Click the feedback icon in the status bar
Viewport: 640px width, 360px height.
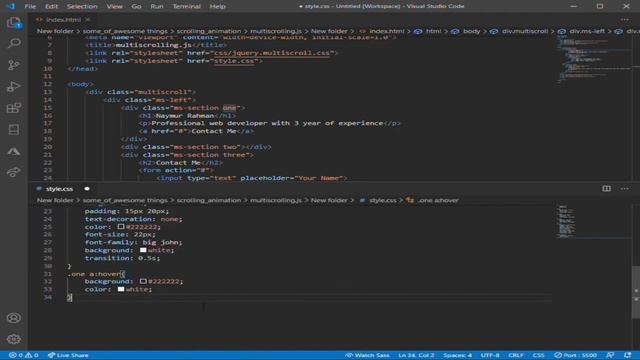pyautogui.click(x=610, y=355)
